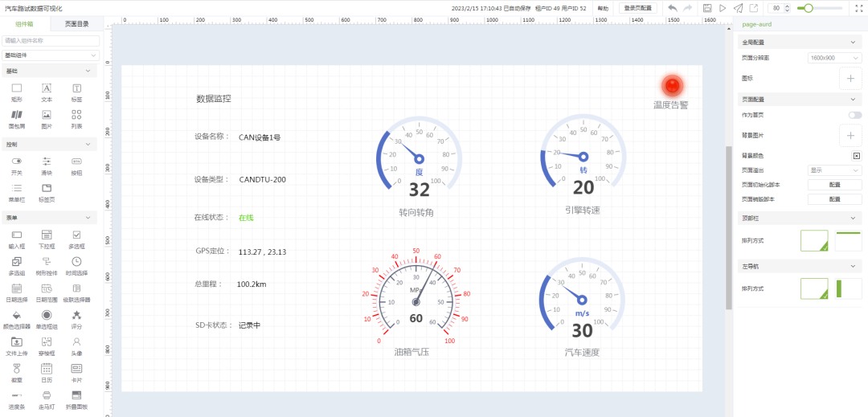Switch to the 页面目录 tab
This screenshot has height=417, width=868.
coord(76,24)
